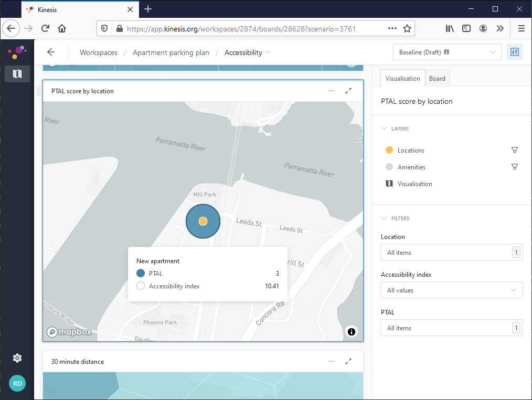Show tracking protection shield info
This screenshot has width=532, height=400.
[x=104, y=28]
